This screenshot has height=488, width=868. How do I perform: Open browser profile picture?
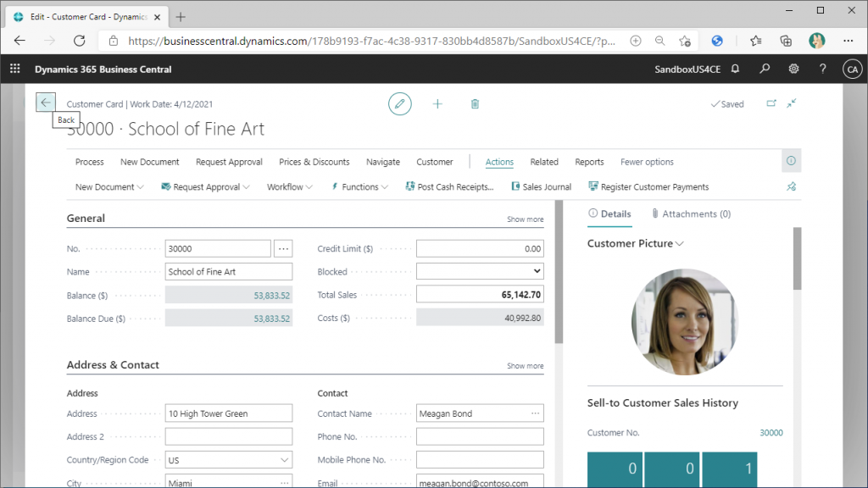[816, 41]
